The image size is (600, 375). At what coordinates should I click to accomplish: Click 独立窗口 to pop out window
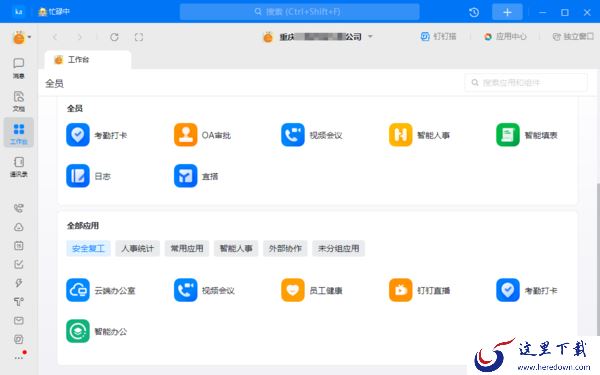573,37
